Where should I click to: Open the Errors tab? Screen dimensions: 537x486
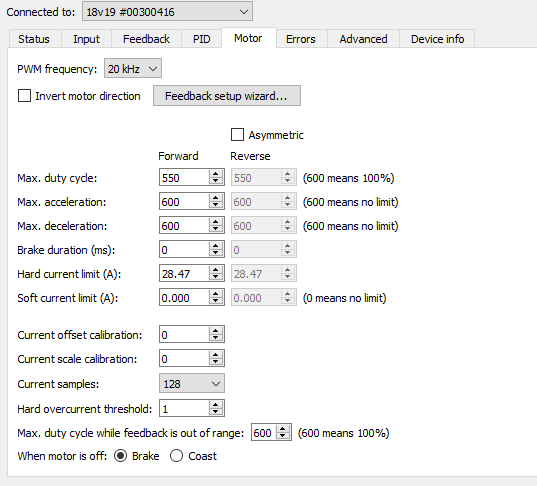[301, 39]
